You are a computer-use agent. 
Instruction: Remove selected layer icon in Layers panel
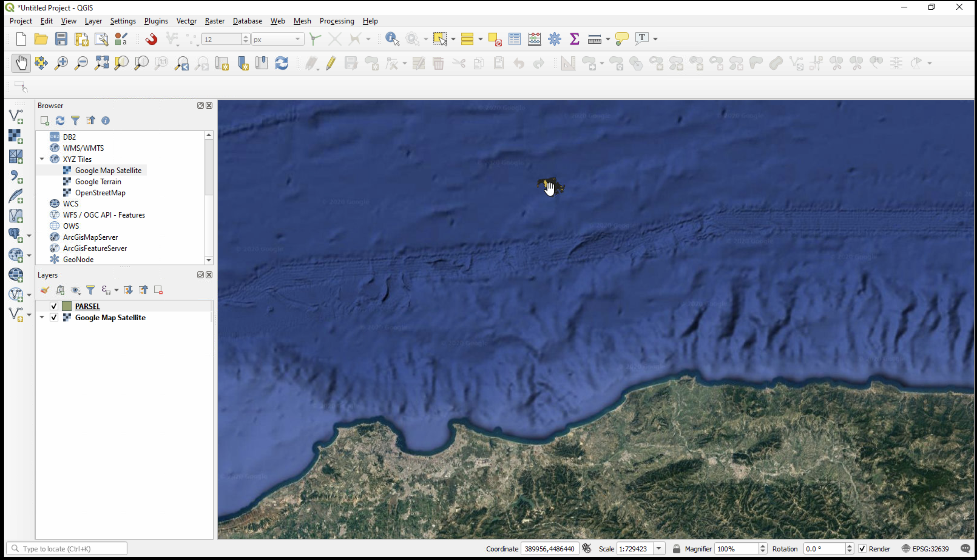[158, 290]
